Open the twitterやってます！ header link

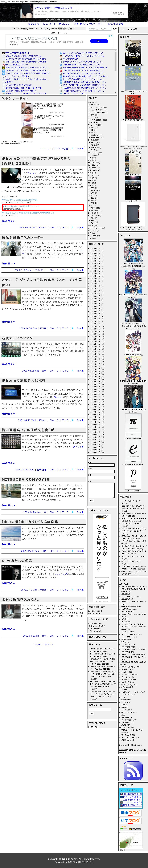(x=38, y=29)
